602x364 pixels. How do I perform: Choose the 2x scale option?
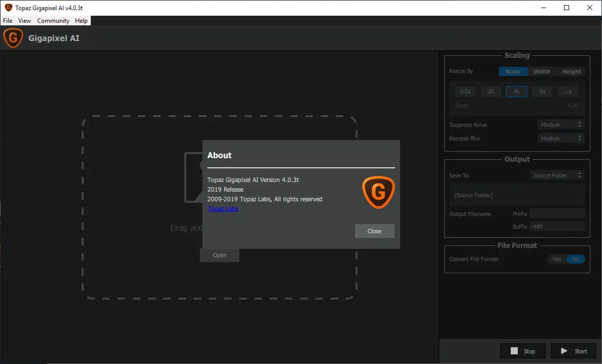(491, 91)
